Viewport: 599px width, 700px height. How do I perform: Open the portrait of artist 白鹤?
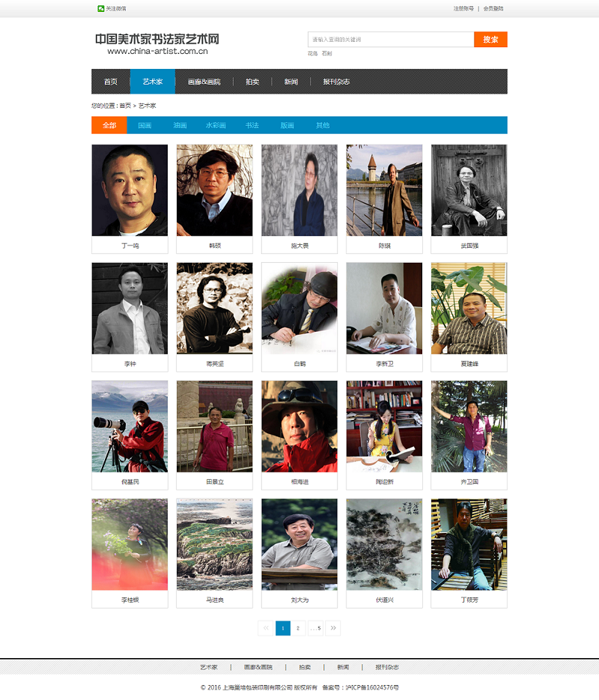pos(299,308)
